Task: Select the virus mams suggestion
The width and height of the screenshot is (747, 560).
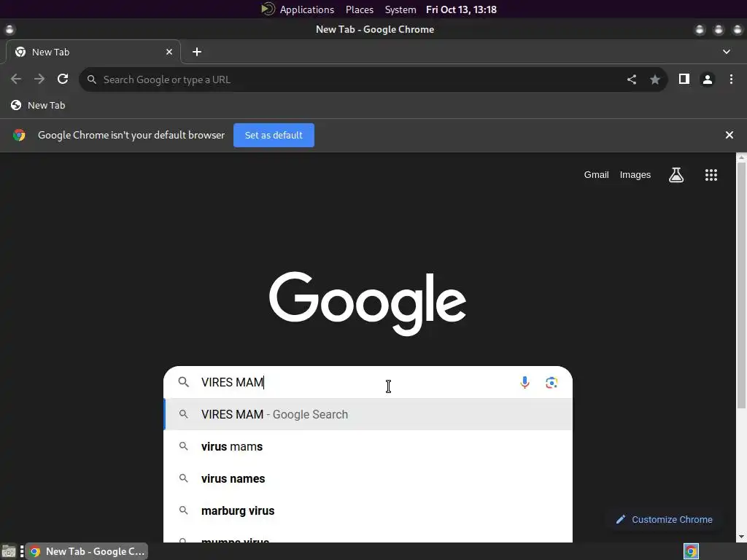Action: pyautogui.click(x=368, y=447)
